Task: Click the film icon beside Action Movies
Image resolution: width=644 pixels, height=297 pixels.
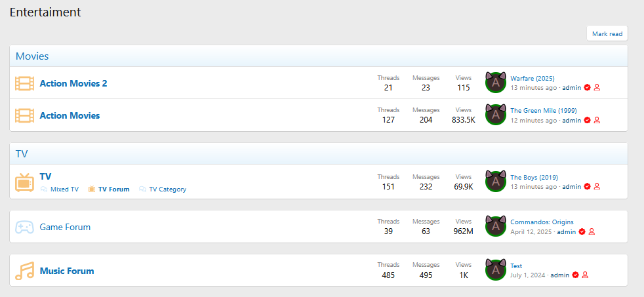Action: pos(24,115)
